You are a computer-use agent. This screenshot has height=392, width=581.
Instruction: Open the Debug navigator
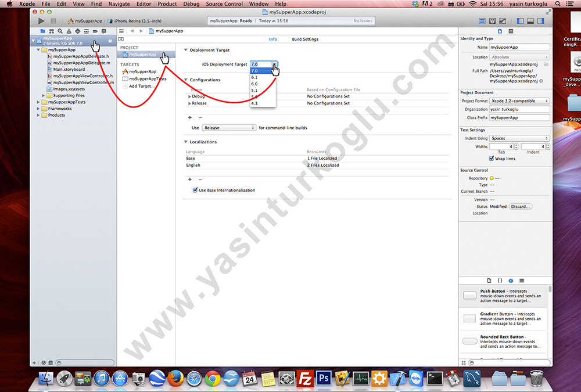(x=87, y=31)
